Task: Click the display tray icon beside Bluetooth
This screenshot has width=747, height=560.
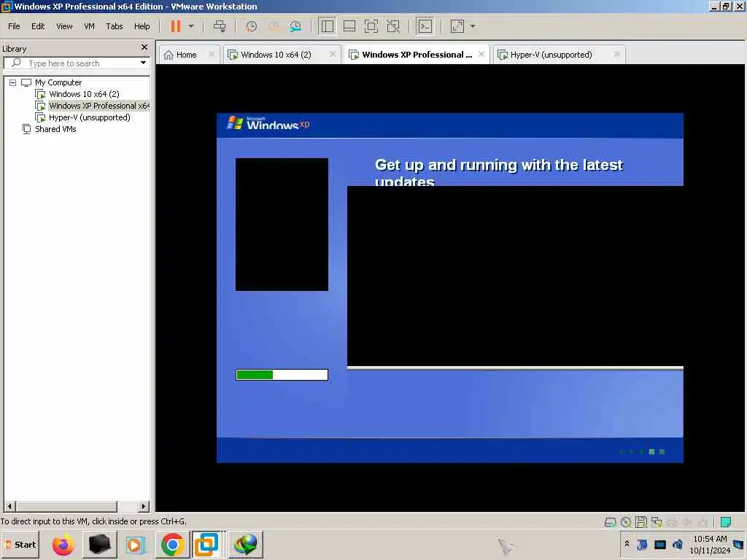Action: (x=660, y=544)
